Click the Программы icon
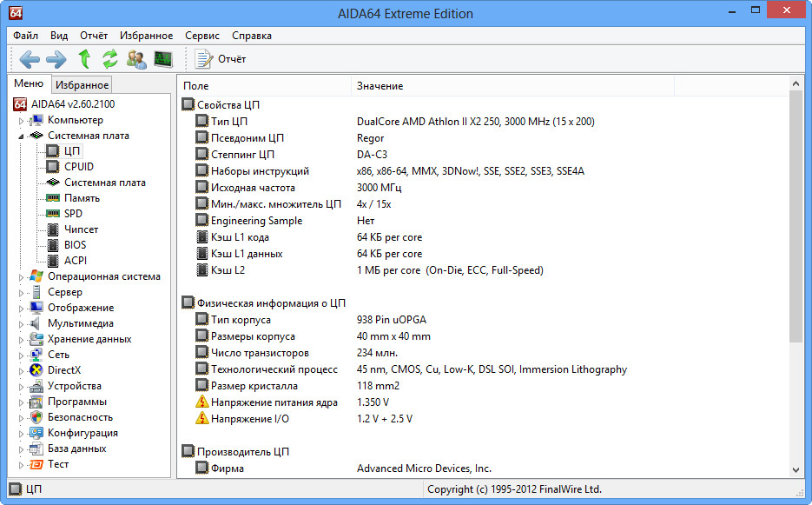The width and height of the screenshot is (812, 505). [x=36, y=402]
